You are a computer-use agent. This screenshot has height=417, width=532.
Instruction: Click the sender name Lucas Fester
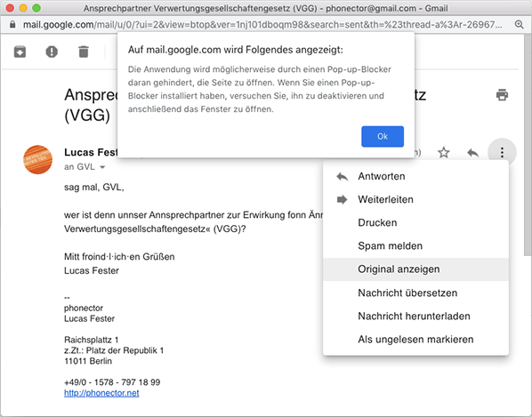[x=91, y=152]
